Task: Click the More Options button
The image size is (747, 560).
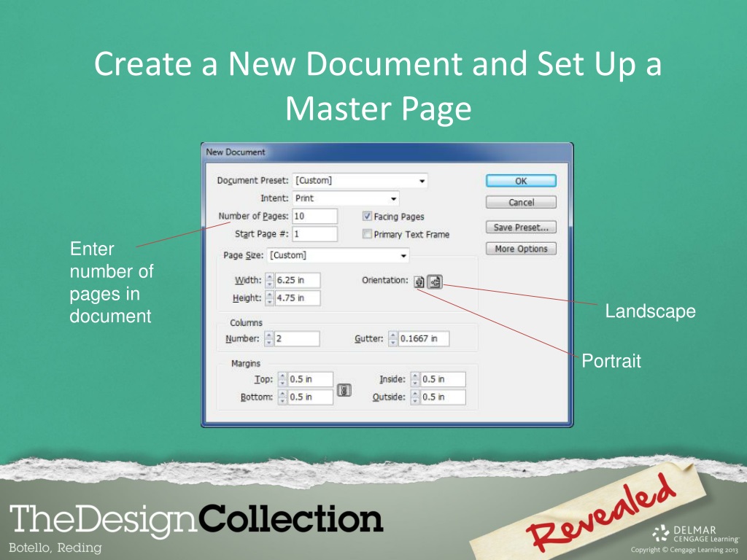Action: (521, 249)
